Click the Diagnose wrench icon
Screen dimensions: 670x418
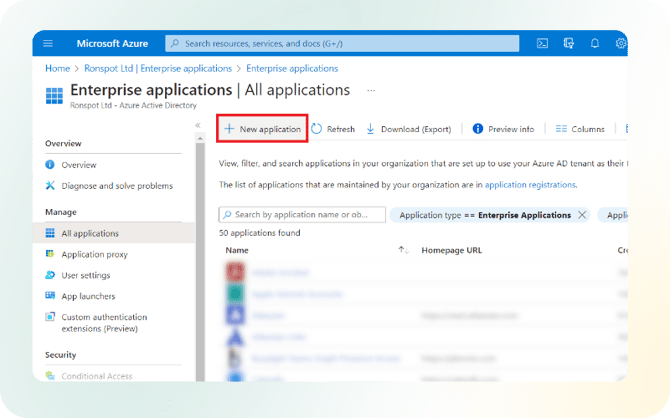[50, 185]
